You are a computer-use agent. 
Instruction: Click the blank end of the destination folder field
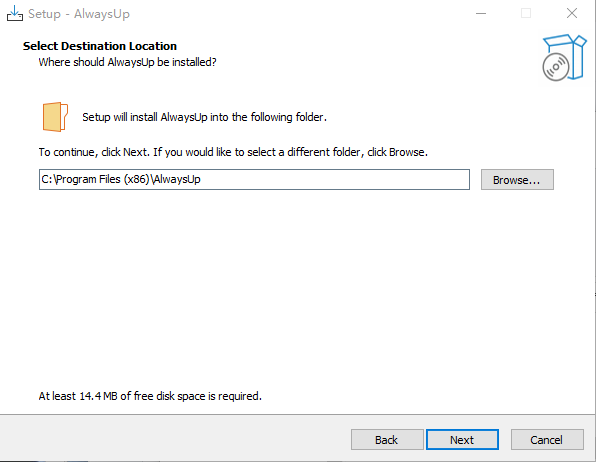pyautogui.click(x=334, y=179)
